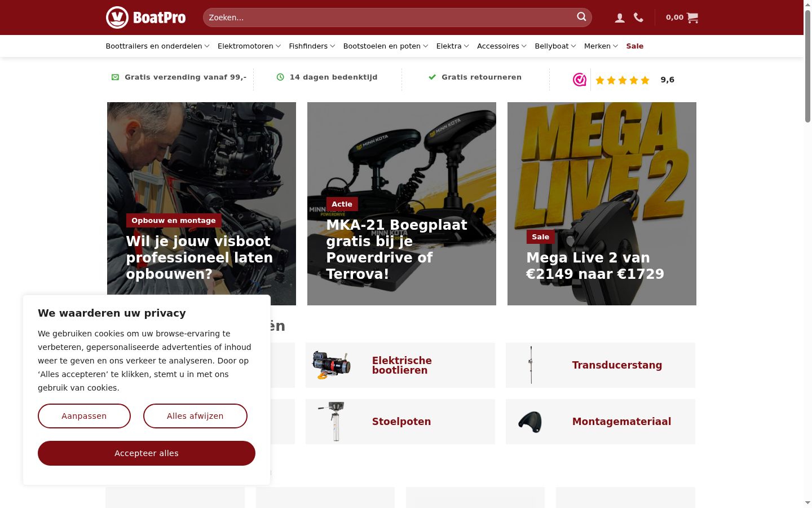Screen dimensions: 812x508
Task: Expand the Bellyboat menu
Action: click(555, 46)
